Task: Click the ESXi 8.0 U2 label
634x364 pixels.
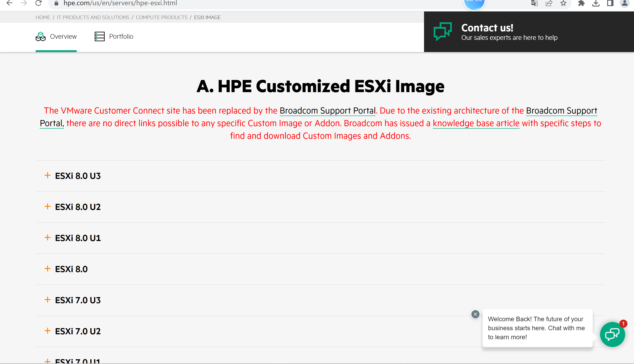Action: [x=78, y=207]
